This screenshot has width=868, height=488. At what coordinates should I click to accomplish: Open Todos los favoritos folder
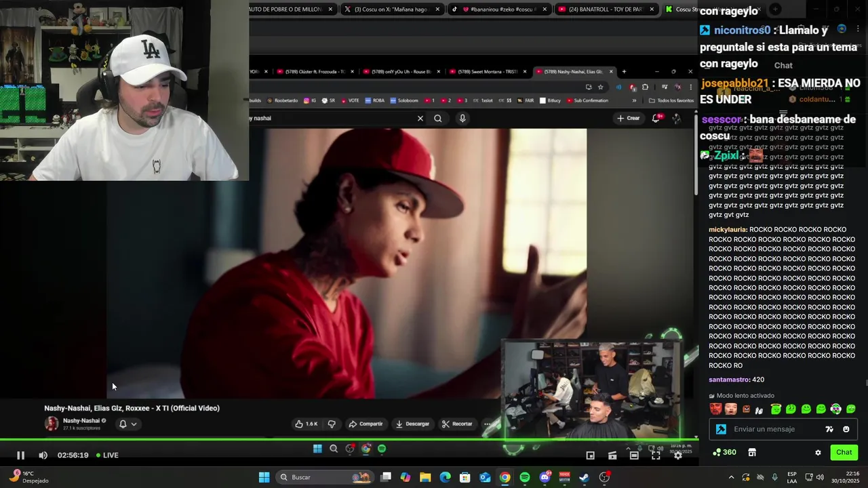pos(671,100)
